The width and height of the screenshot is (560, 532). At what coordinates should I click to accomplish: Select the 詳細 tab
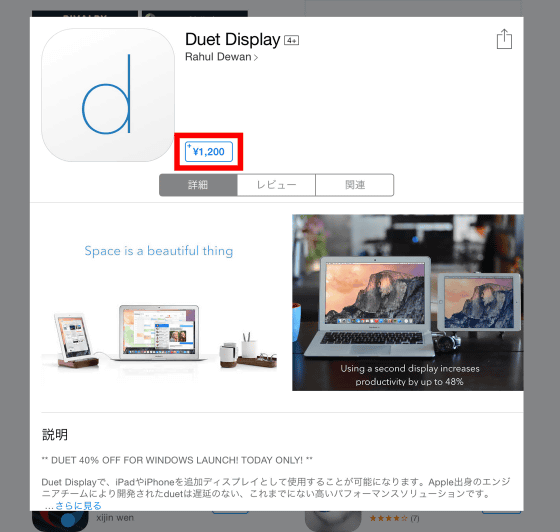point(198,185)
